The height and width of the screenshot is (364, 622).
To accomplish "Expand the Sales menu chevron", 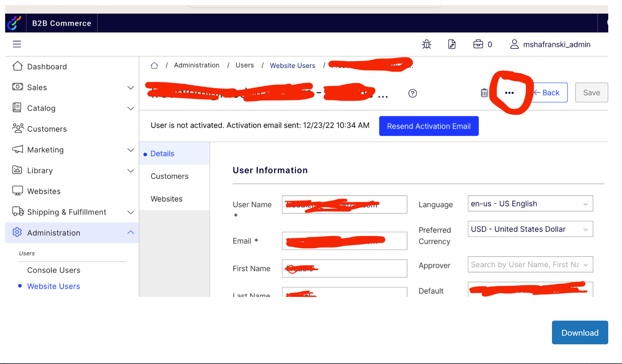I will tap(131, 88).
